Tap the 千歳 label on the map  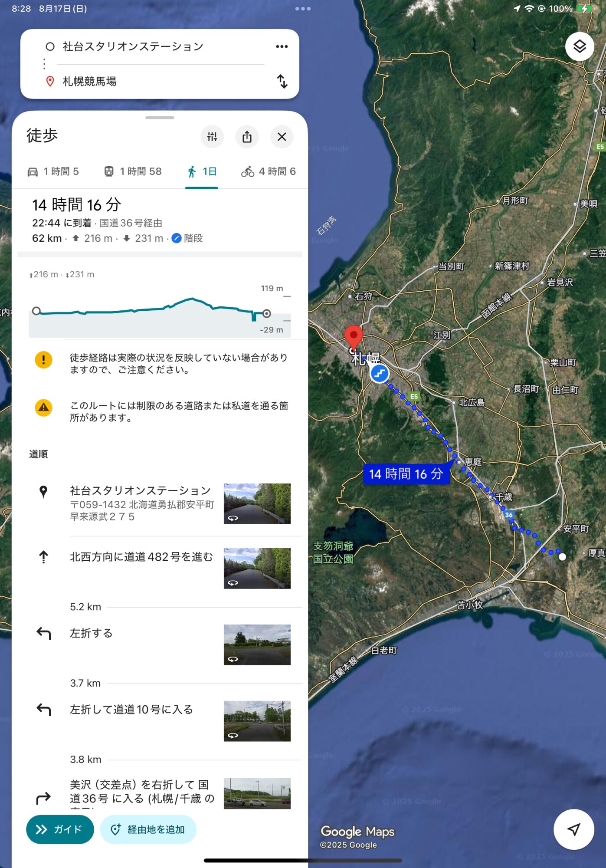pyautogui.click(x=504, y=496)
